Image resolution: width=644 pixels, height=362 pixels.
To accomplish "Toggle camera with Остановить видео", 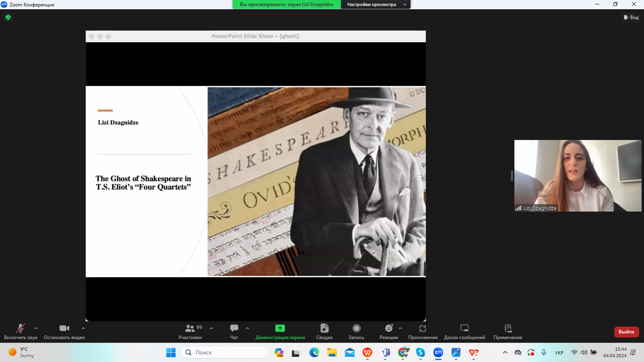I will tap(64, 332).
